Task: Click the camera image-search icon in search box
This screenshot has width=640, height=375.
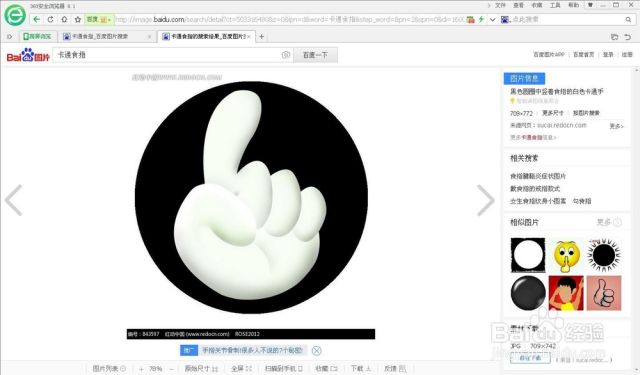Action: 286,55
